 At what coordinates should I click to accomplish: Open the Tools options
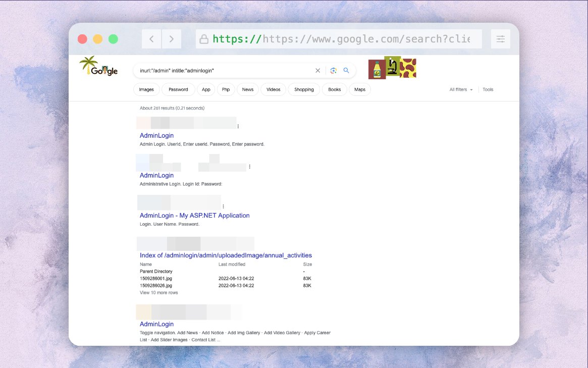tap(488, 90)
